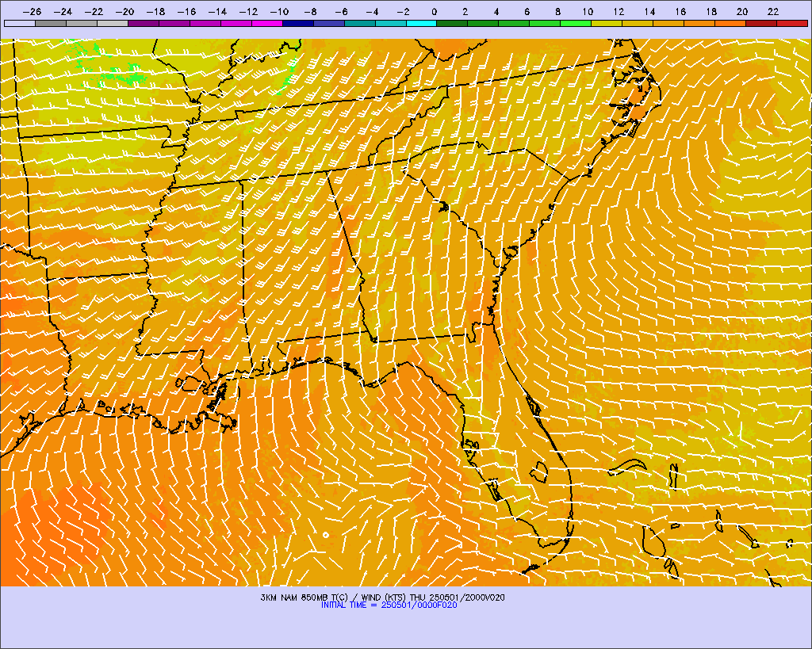Choose the dark red swatch between 20 and 22
Image resolution: width=812 pixels, height=649 pixels.
[761, 23]
